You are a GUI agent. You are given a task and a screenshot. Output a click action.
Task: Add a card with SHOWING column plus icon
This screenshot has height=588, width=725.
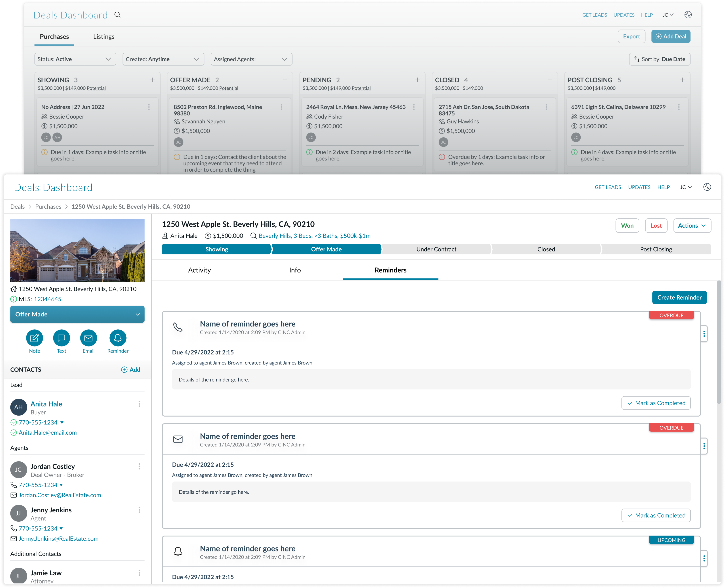pos(153,80)
